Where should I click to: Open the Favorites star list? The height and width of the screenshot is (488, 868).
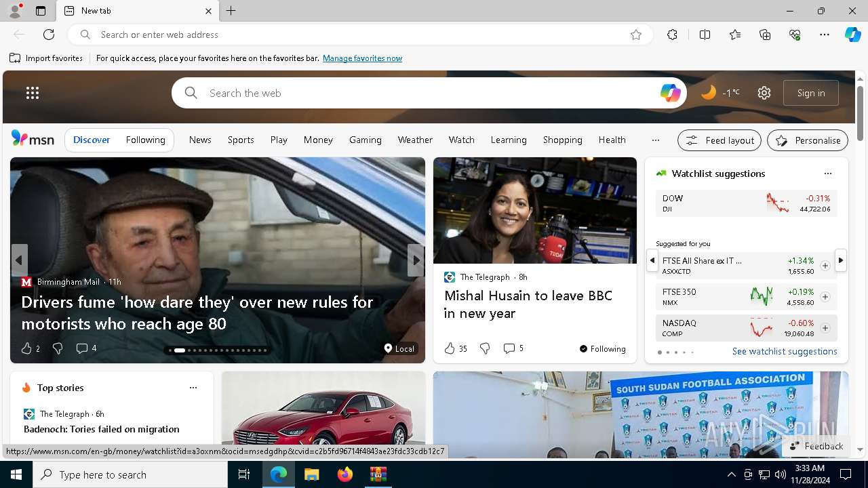click(x=735, y=35)
